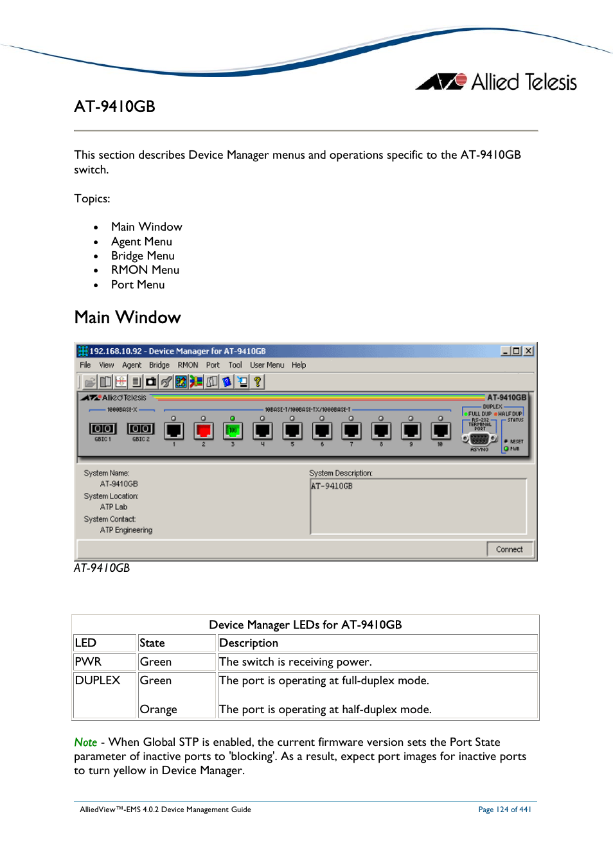Click the colored arrows toolbar icon

click(x=196, y=382)
